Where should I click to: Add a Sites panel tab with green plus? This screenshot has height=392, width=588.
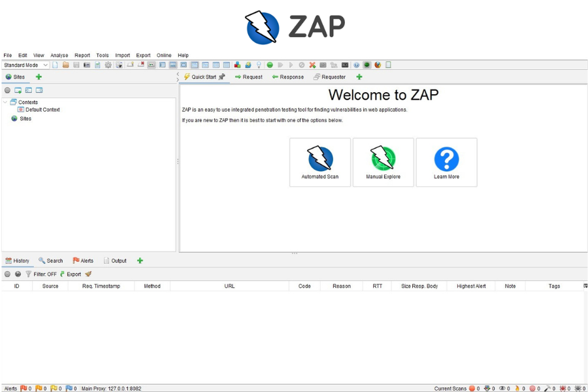click(39, 77)
